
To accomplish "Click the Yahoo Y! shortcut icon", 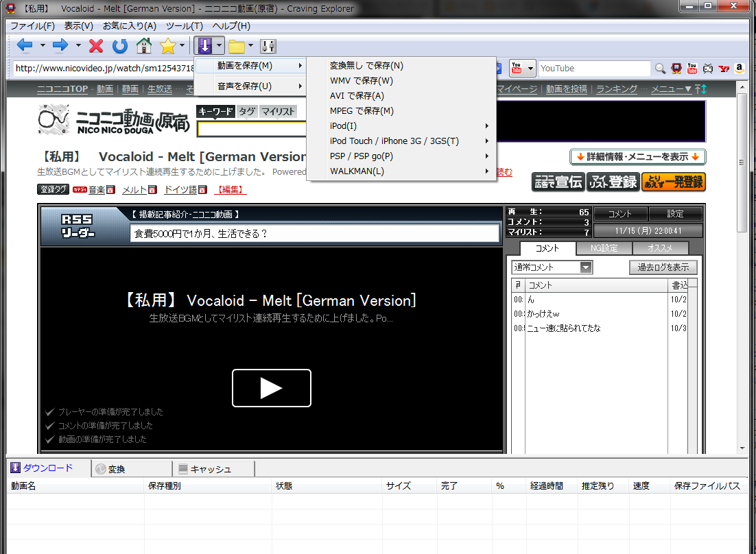I will click(x=724, y=69).
